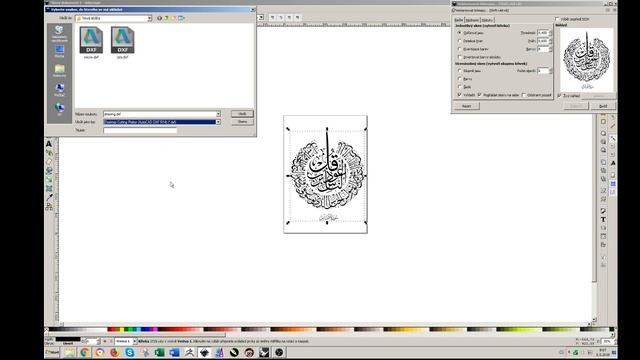Switch to Mode tab in Trace Bitmap

pyautogui.click(x=459, y=20)
